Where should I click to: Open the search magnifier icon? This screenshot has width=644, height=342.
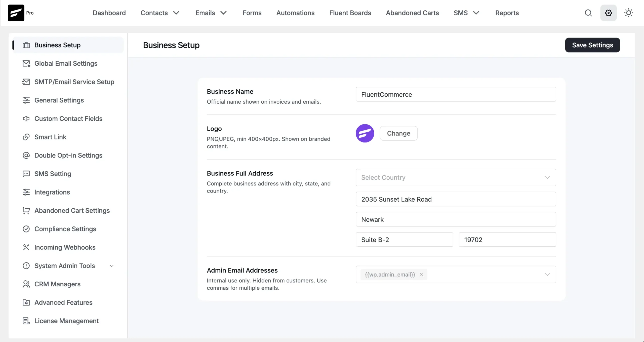point(588,13)
